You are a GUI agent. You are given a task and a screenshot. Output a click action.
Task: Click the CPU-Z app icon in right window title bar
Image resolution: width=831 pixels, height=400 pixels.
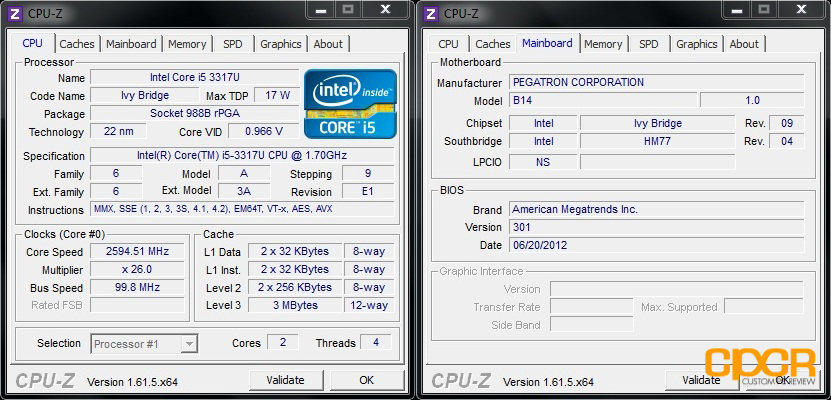point(431,13)
